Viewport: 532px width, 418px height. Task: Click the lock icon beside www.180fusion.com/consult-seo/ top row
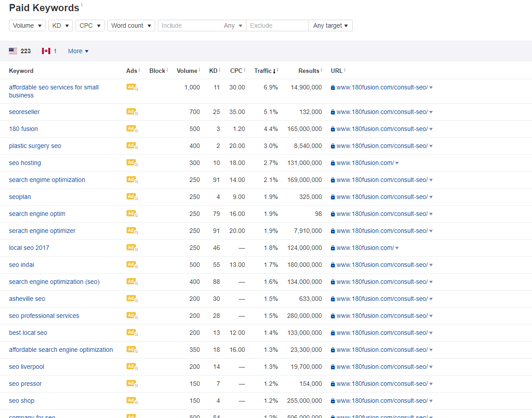(x=333, y=87)
